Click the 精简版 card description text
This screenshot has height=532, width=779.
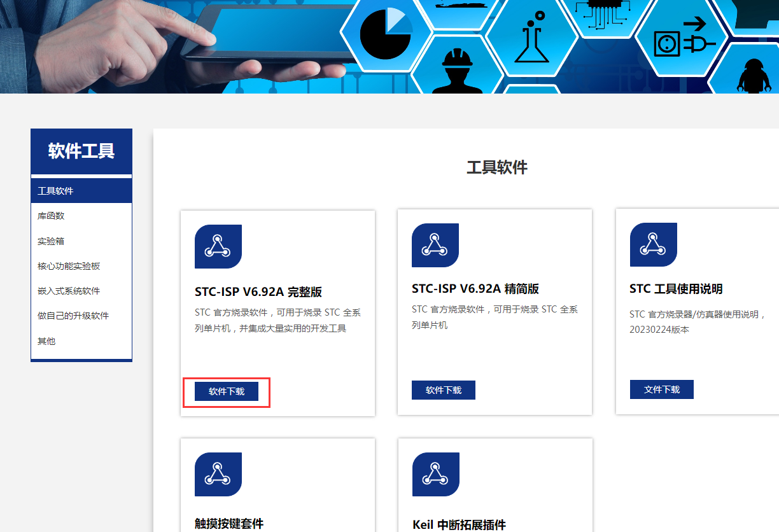click(495, 317)
